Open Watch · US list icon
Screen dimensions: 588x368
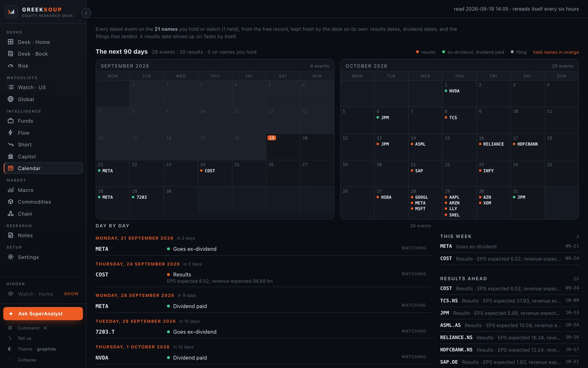pyautogui.click(x=11, y=87)
